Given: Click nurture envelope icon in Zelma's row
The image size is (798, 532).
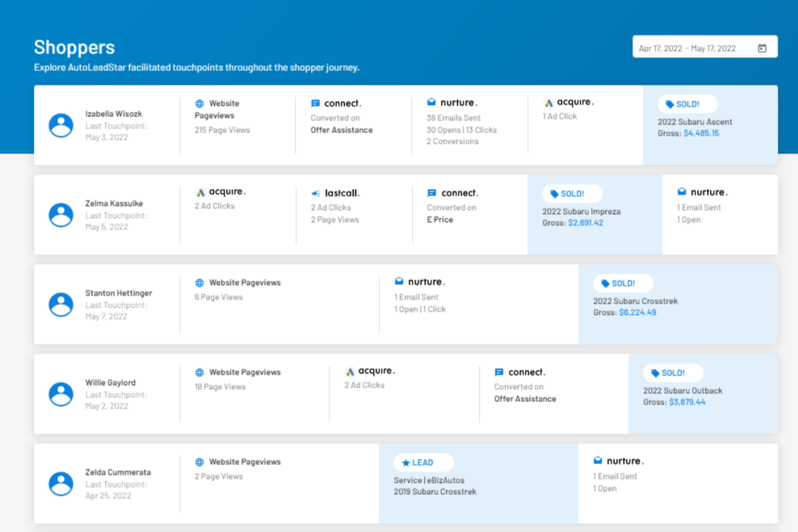Looking at the screenshot, I should (682, 192).
